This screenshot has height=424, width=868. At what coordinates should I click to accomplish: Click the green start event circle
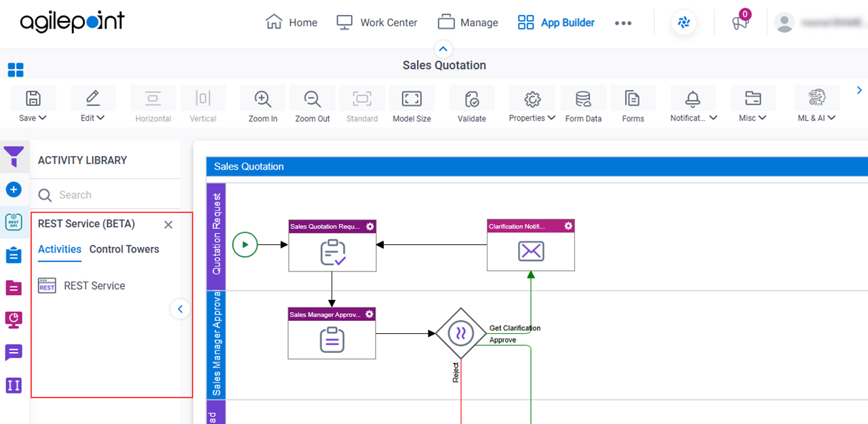(x=245, y=244)
